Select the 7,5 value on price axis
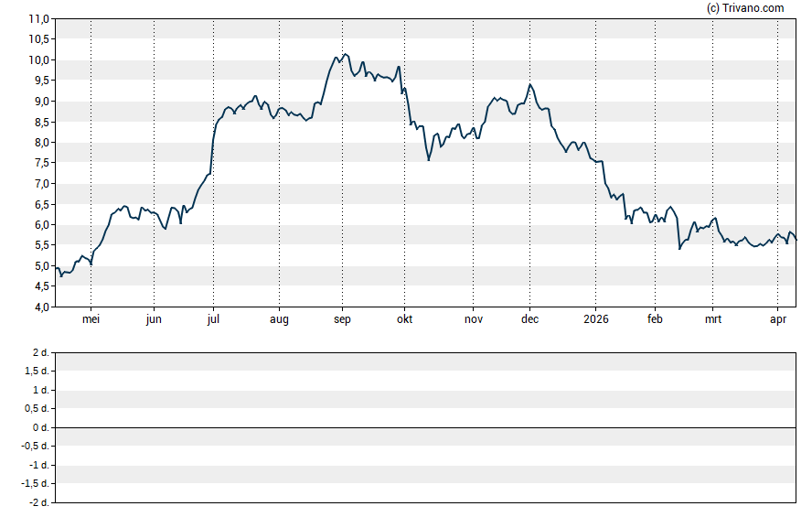 click(x=40, y=163)
